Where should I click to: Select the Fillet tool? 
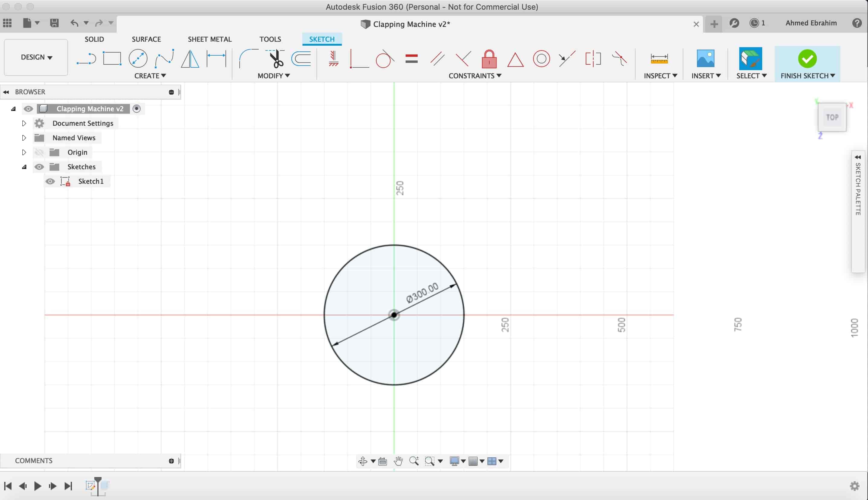[x=248, y=58]
